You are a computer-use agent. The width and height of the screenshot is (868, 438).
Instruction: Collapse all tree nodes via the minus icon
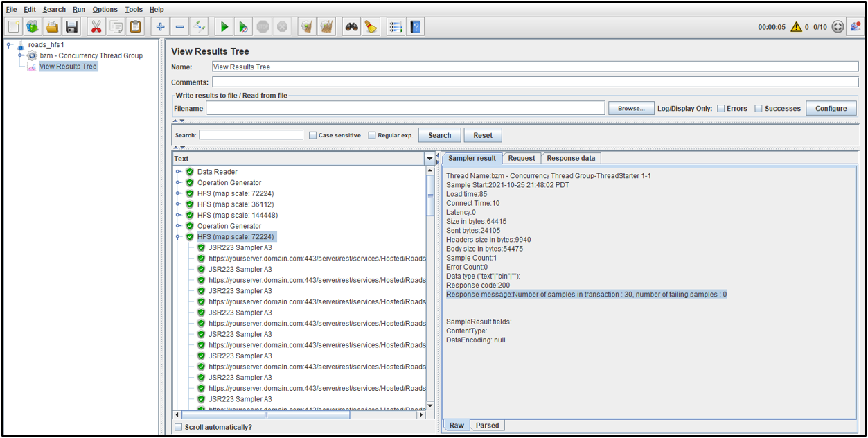pos(180,26)
